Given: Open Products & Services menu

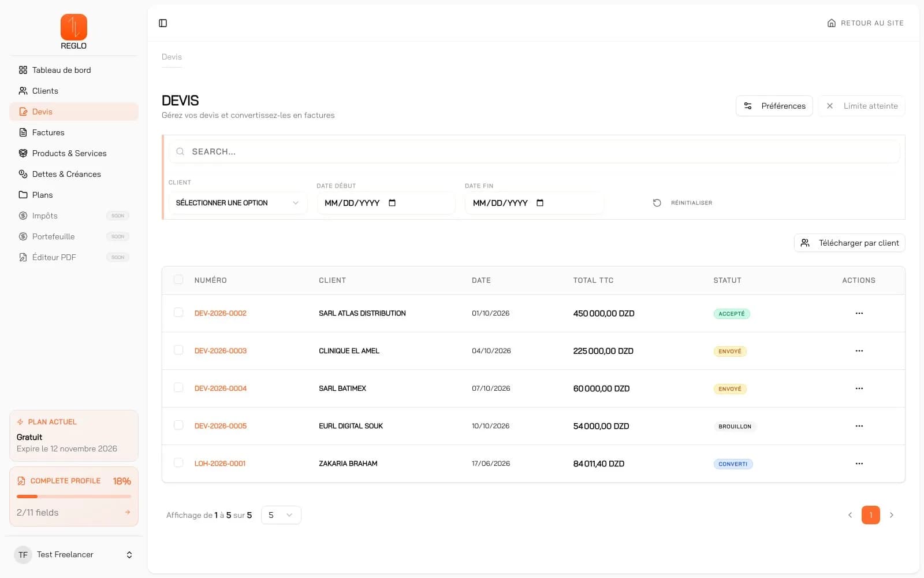Looking at the screenshot, I should (x=74, y=153).
